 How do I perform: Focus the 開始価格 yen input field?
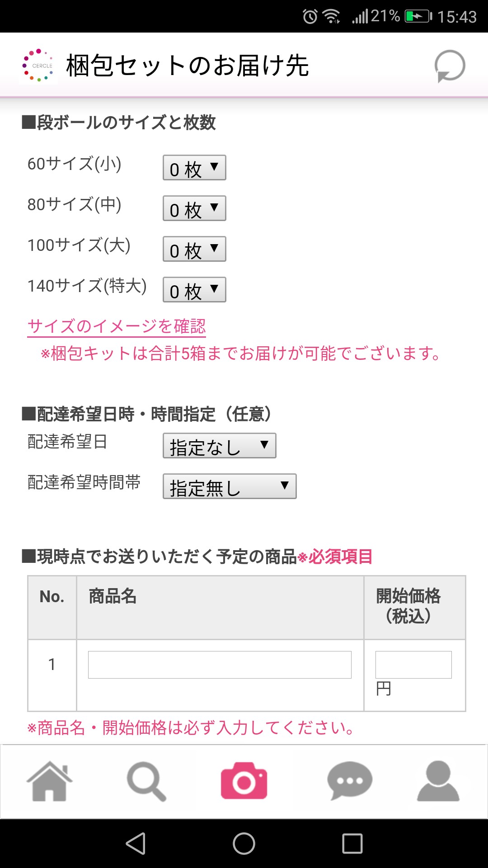(x=413, y=665)
